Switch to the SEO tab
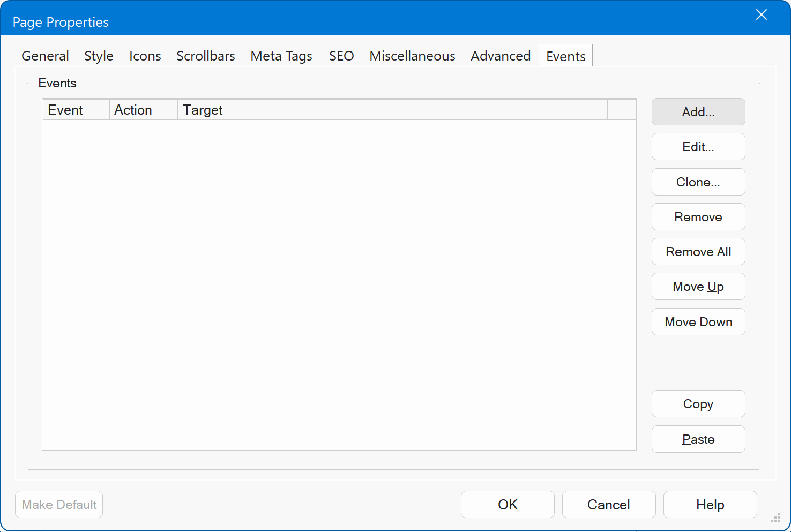 [341, 56]
